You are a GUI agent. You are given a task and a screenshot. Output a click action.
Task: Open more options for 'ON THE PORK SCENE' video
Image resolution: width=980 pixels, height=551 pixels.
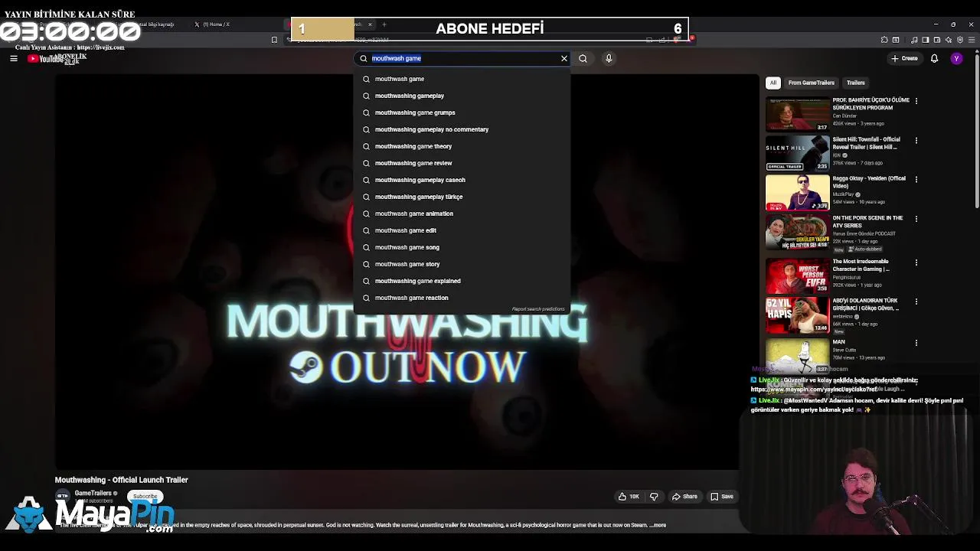pyautogui.click(x=916, y=219)
